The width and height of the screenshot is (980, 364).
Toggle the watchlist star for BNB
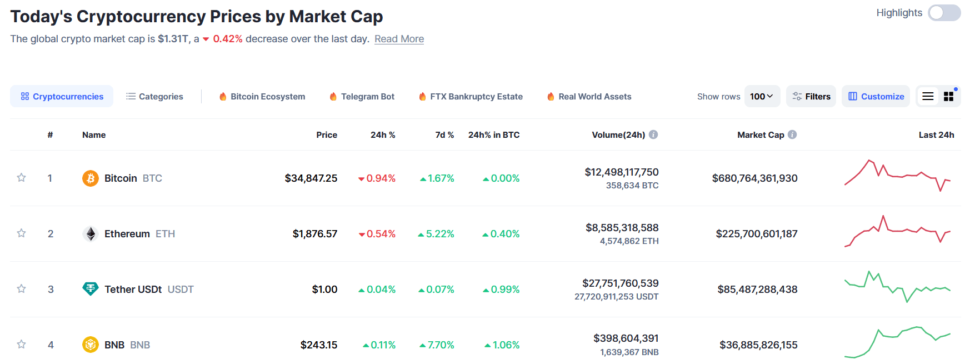coord(21,345)
